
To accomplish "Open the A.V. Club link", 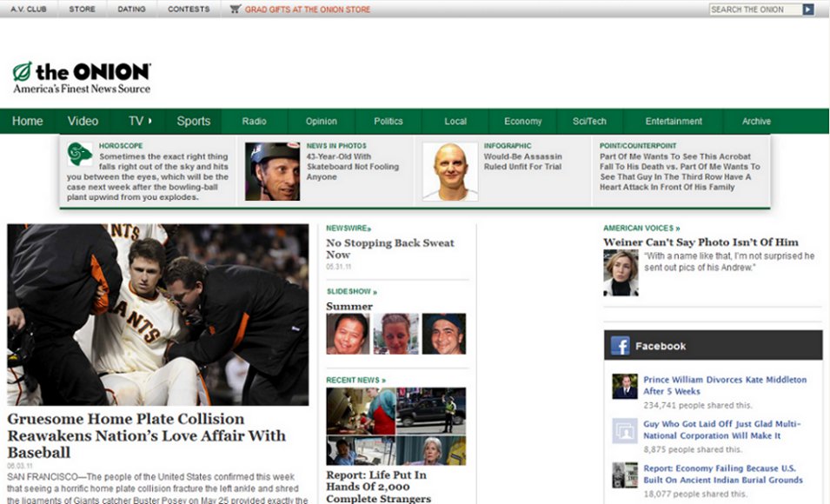I will coord(27,9).
